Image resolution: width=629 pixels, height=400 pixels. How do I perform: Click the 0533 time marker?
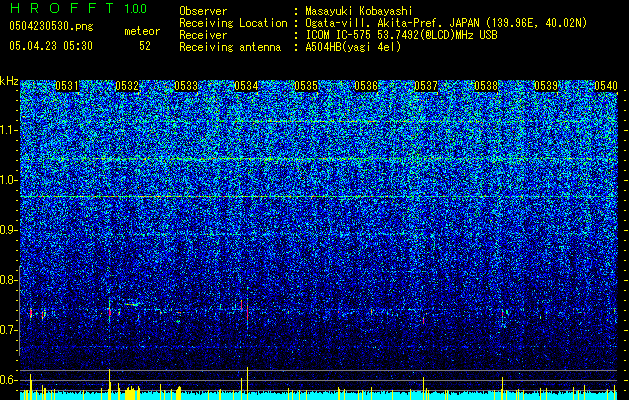coord(186,86)
